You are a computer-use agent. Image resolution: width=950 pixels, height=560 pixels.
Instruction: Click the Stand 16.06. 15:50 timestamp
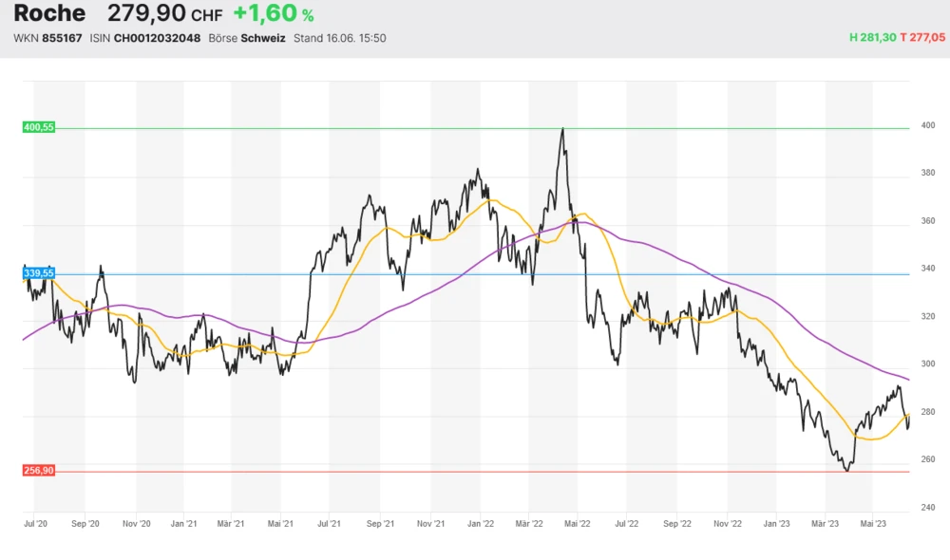coord(339,38)
